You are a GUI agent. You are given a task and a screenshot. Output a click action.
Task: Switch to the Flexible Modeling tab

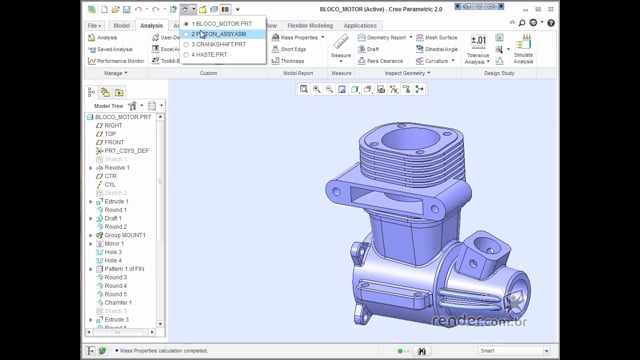[x=310, y=26]
